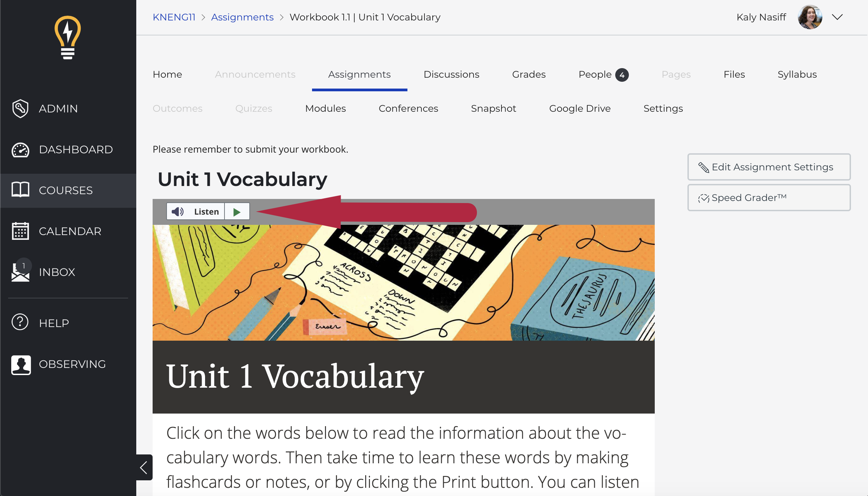868x496 pixels.
Task: Open the Quizzes tab
Action: (x=253, y=108)
